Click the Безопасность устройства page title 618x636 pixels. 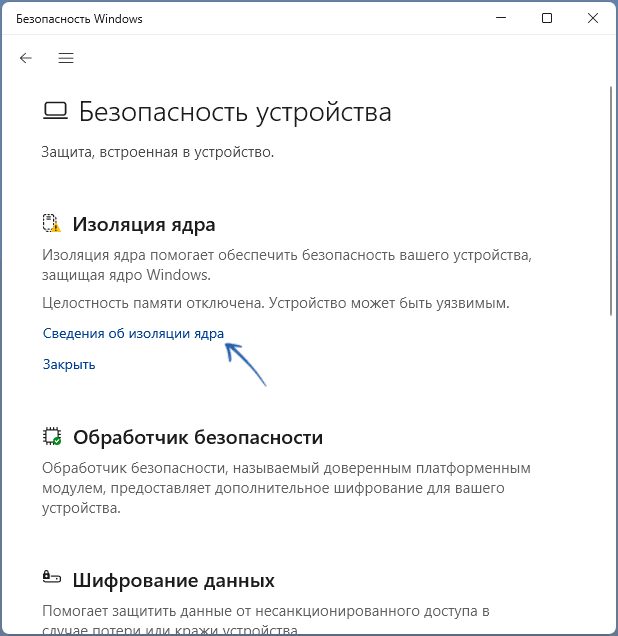coord(235,112)
